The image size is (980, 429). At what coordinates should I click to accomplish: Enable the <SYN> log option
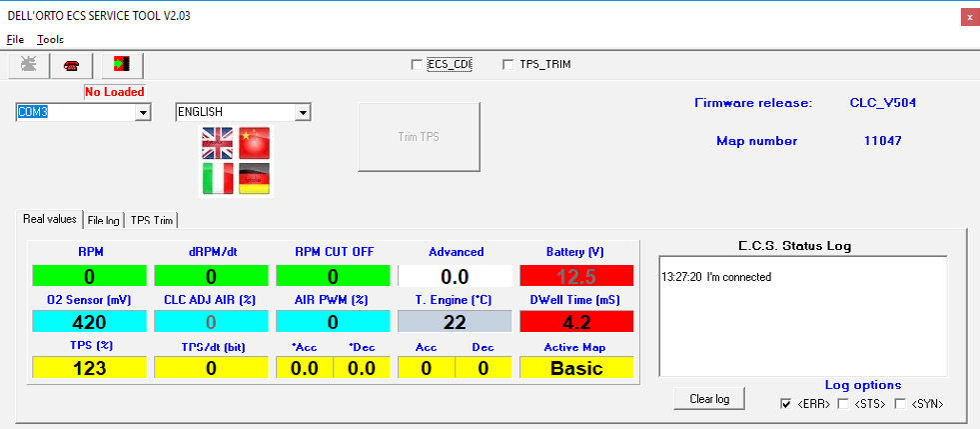tap(901, 404)
